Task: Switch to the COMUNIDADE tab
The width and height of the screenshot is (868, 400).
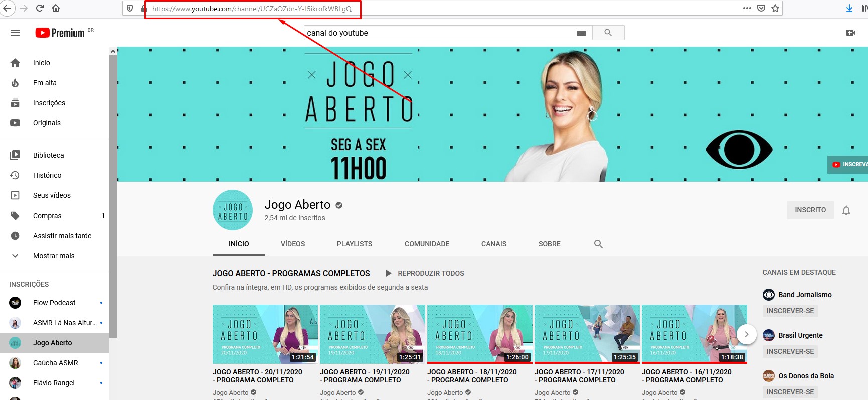Action: (x=427, y=244)
